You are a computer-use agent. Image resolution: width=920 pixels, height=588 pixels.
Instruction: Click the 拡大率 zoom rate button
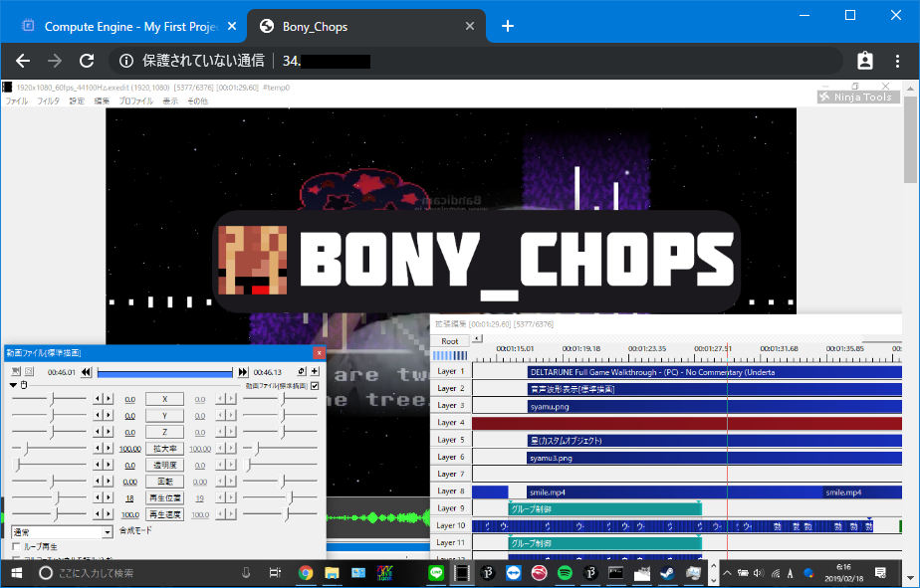163,449
